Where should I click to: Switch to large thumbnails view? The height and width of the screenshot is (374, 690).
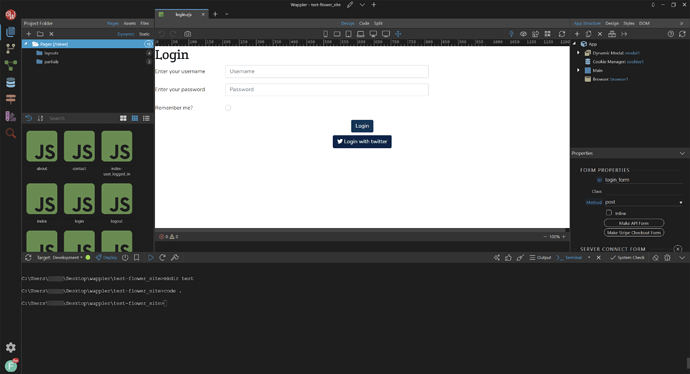click(x=123, y=118)
